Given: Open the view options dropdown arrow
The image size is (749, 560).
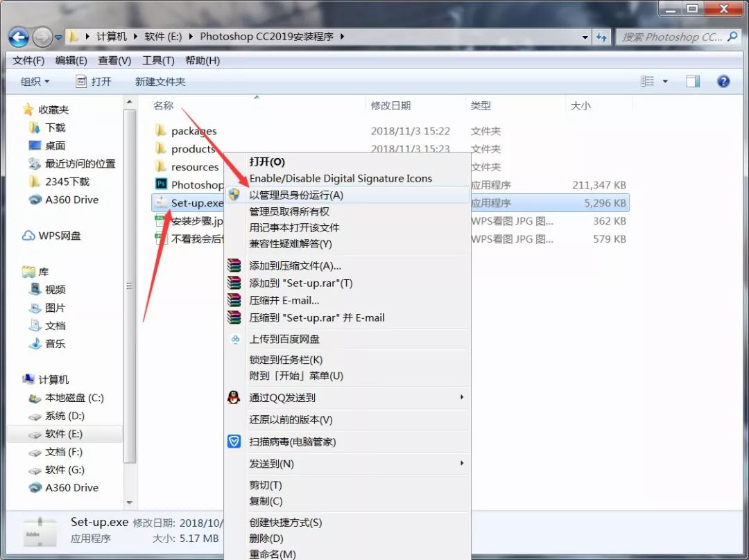Looking at the screenshot, I should coord(665,82).
